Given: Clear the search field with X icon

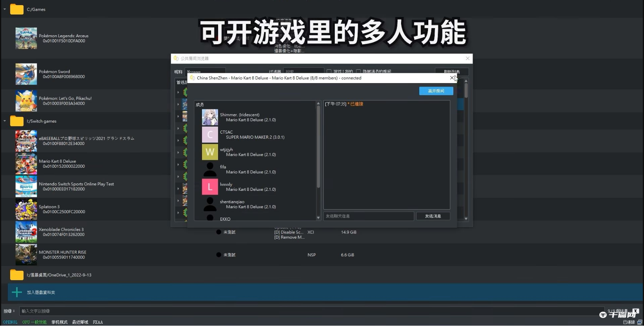Looking at the screenshot, I should tap(635, 311).
